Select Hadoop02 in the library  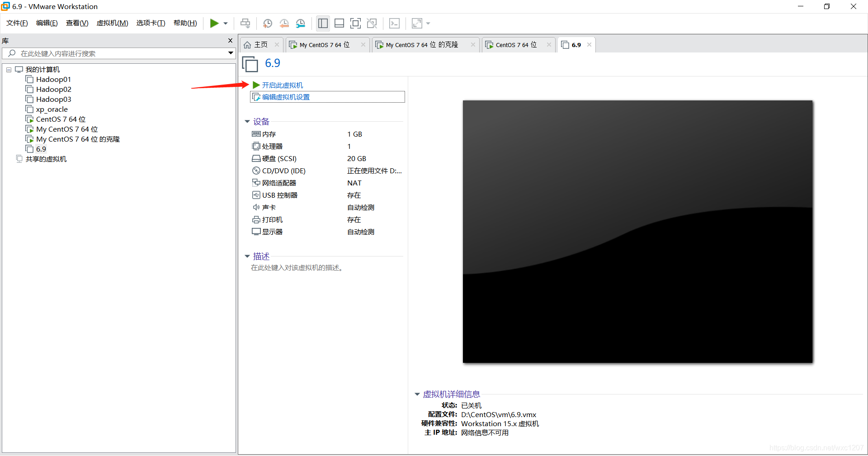(48, 90)
